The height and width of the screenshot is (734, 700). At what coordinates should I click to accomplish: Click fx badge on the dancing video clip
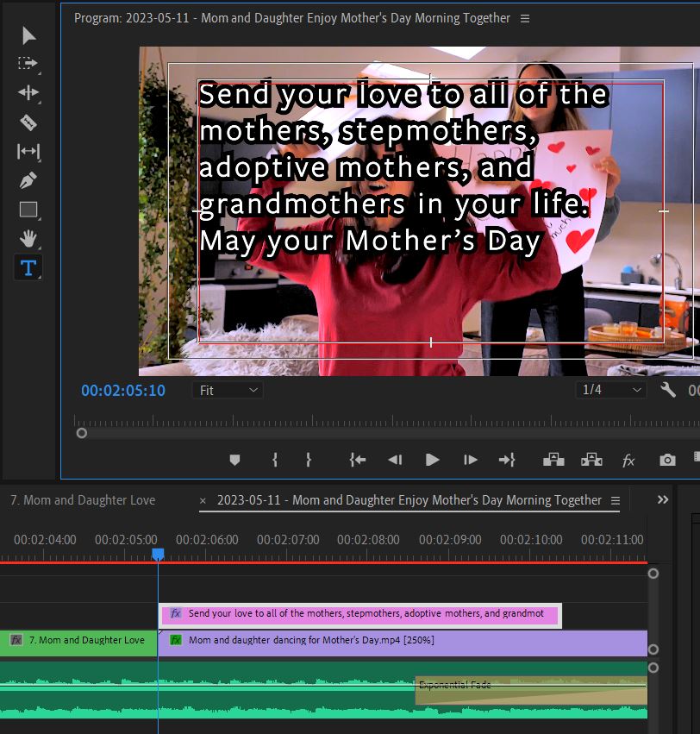[x=176, y=640]
